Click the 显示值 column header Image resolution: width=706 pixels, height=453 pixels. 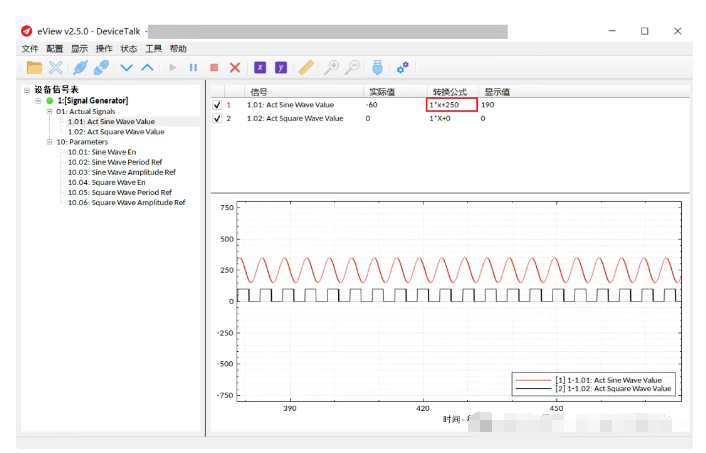pos(497,92)
